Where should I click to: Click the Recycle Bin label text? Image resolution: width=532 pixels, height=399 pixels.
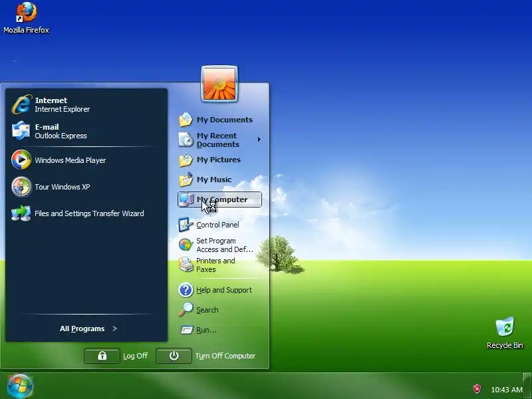(505, 345)
